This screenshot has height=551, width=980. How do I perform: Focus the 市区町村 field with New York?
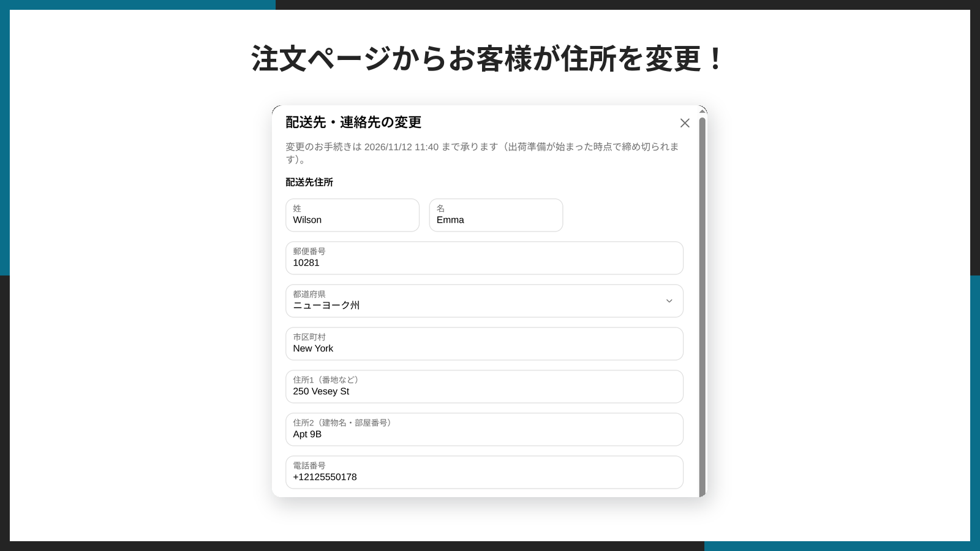coord(484,343)
